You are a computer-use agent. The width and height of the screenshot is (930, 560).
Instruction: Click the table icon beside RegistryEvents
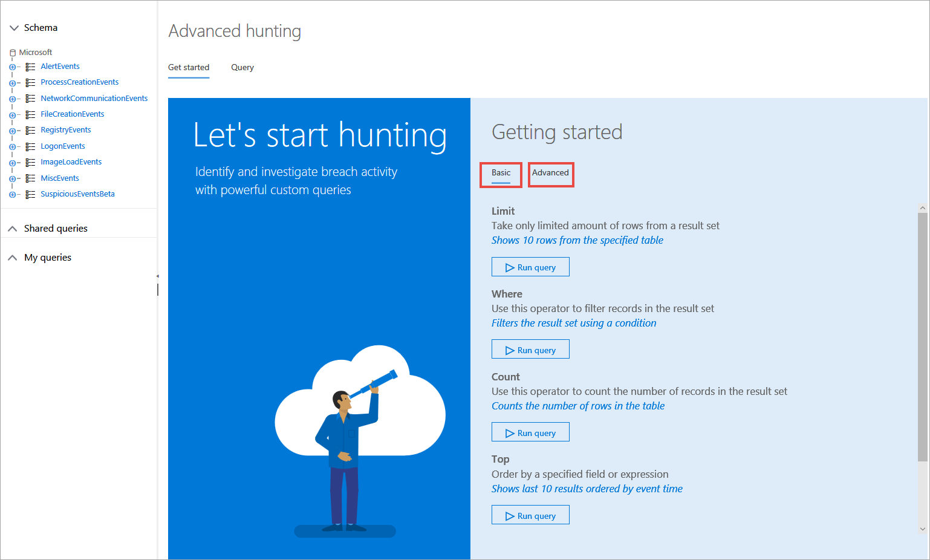[x=30, y=131]
